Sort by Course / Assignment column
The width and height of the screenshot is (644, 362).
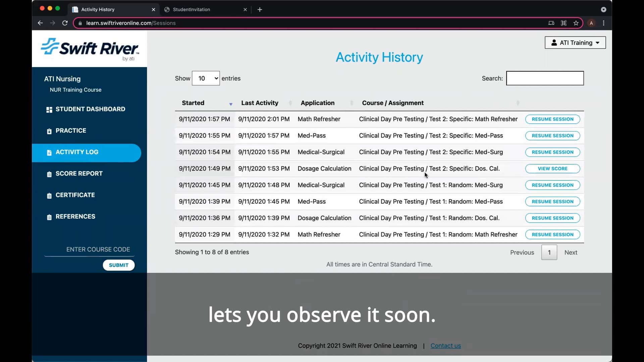pyautogui.click(x=518, y=103)
